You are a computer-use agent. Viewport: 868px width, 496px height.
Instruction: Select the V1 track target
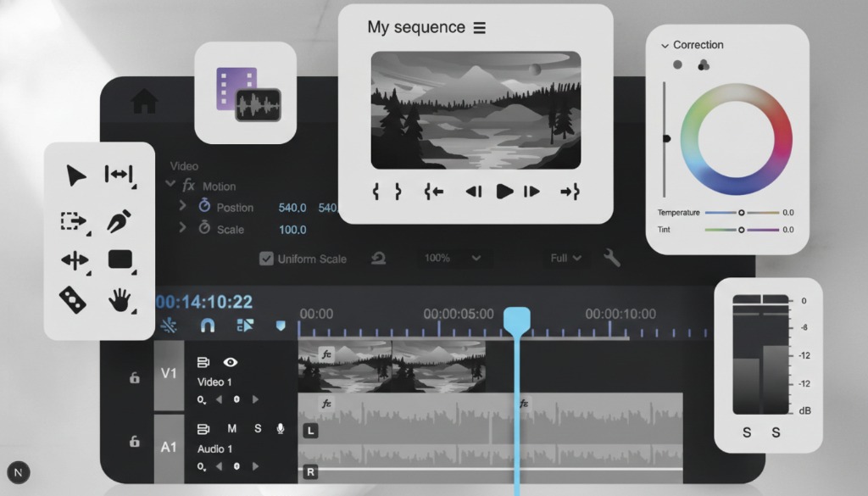click(169, 374)
